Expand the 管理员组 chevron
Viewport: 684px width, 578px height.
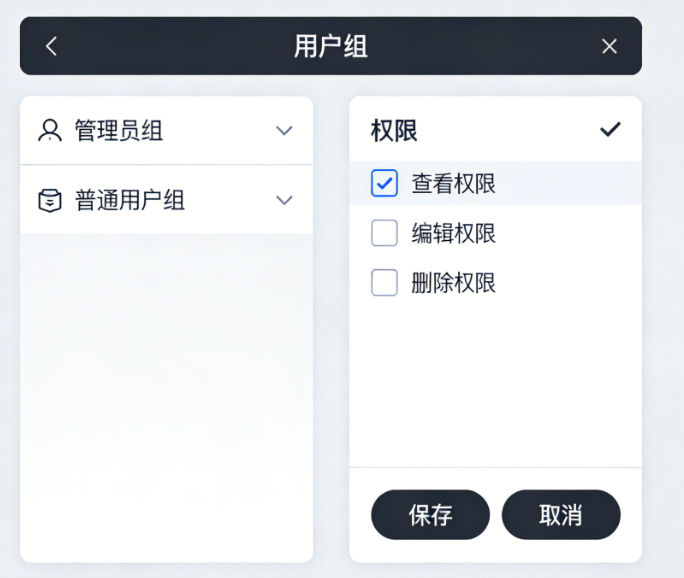pyautogui.click(x=284, y=131)
